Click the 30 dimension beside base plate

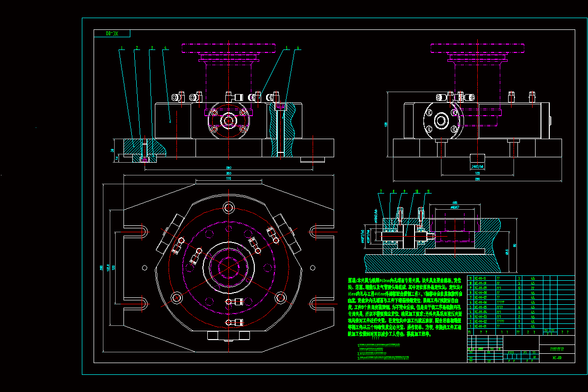click(x=112, y=151)
